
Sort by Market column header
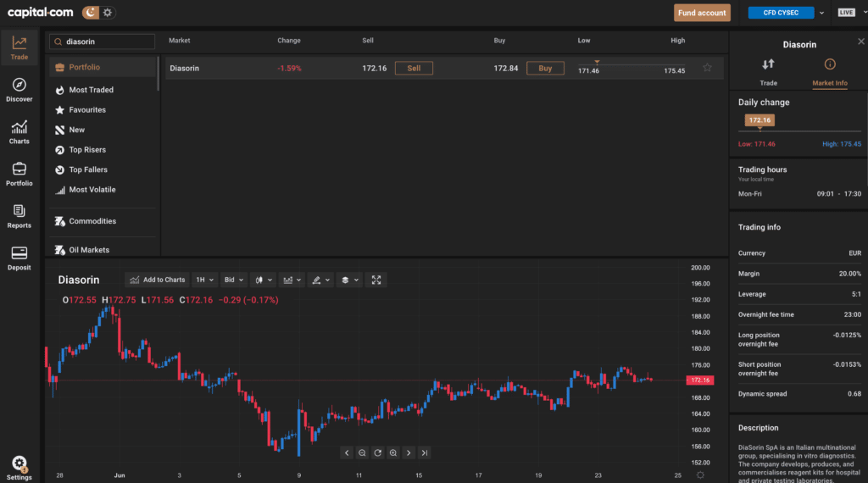[x=180, y=41]
